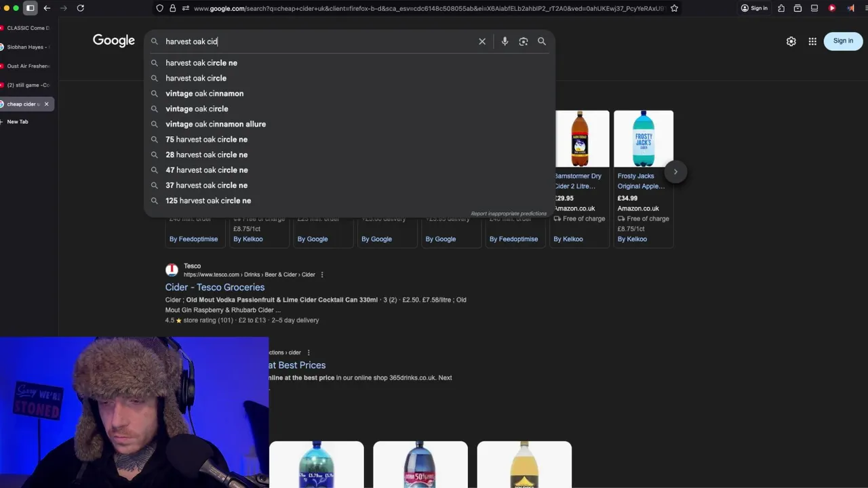Open the 'at Best Prices' result link
Viewport: 868px width, 488px height.
tap(297, 365)
